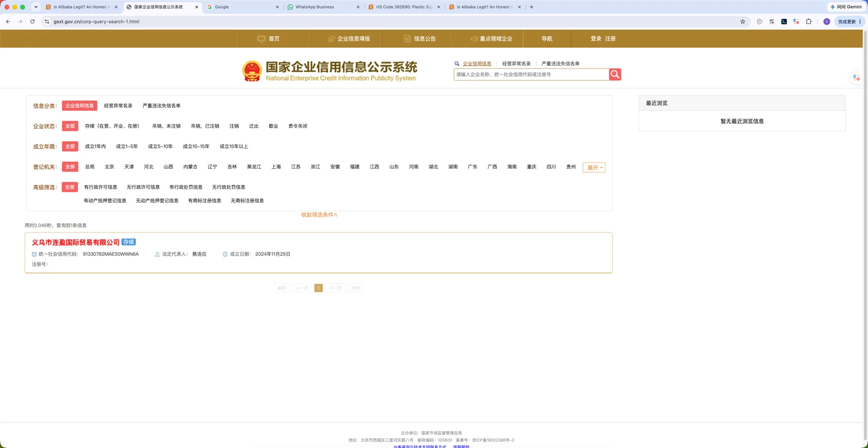Click 完成更新 button
The image size is (868, 448).
(x=850, y=22)
